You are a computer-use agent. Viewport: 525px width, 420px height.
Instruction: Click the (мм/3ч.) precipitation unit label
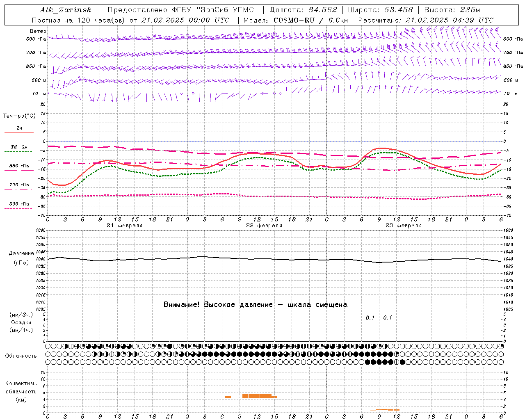[x=21, y=315]
